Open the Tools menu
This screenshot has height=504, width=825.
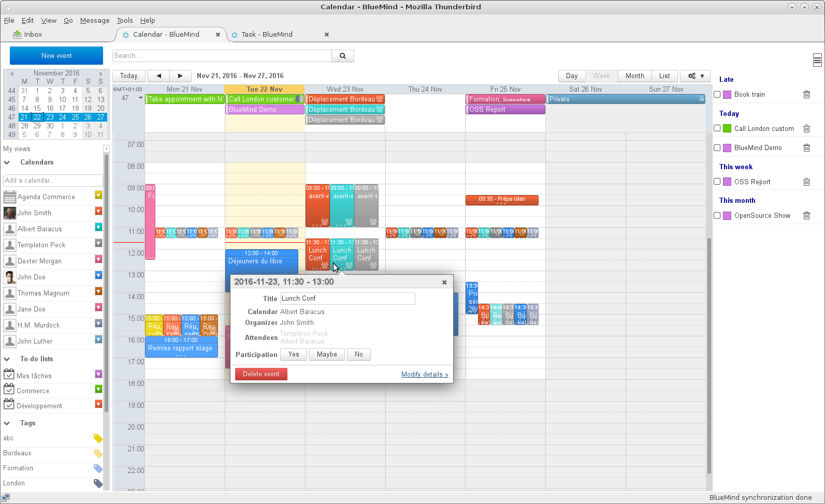pyautogui.click(x=125, y=21)
